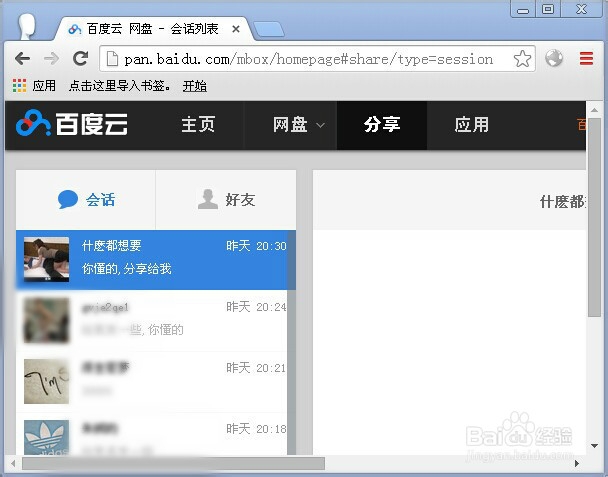
Task: Click the 应用 bookmarks bar label
Action: (x=44, y=85)
